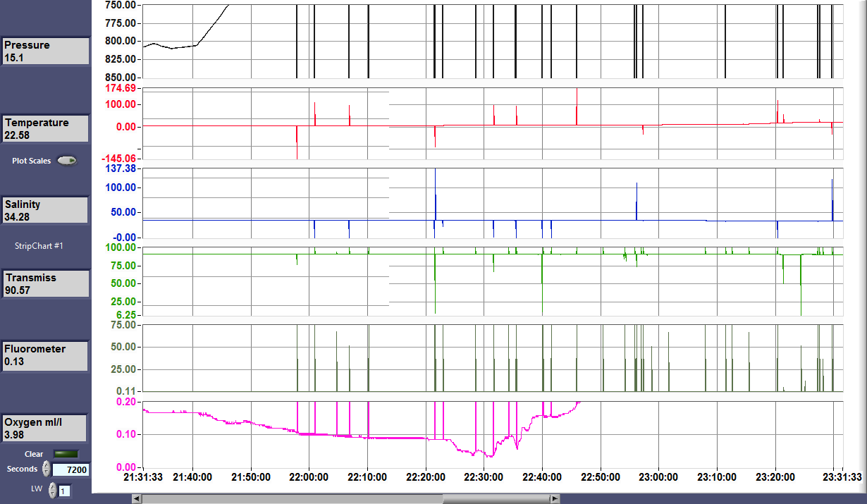Click the 0.11 fluorometer scale minimum
This screenshot has height=504, width=867.
click(125, 391)
